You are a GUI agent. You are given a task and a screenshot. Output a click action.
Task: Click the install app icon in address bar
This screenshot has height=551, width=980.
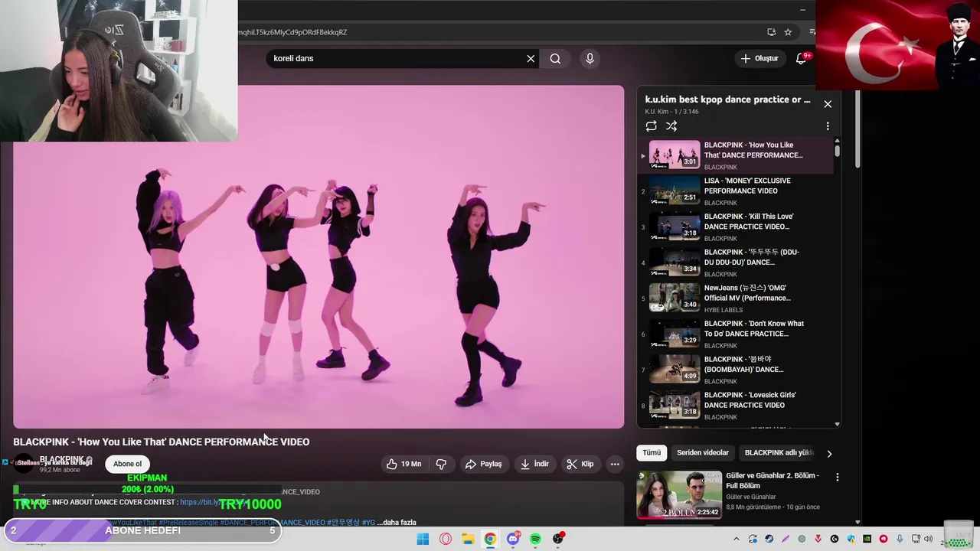(x=771, y=32)
